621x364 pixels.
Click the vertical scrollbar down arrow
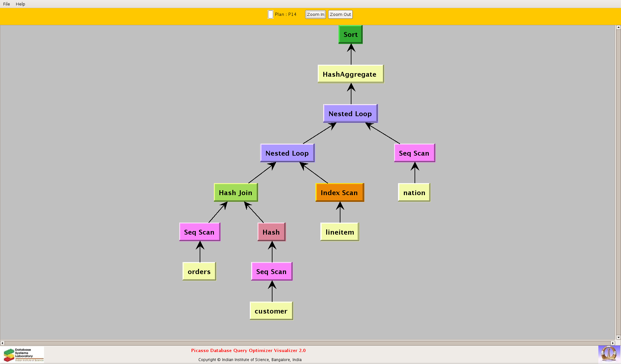(x=618, y=337)
